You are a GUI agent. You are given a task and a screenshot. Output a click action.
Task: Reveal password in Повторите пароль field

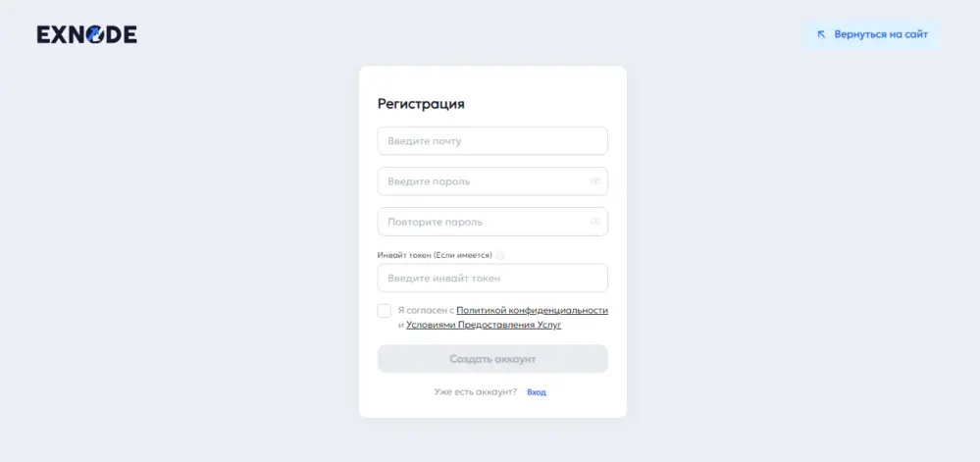click(x=594, y=222)
